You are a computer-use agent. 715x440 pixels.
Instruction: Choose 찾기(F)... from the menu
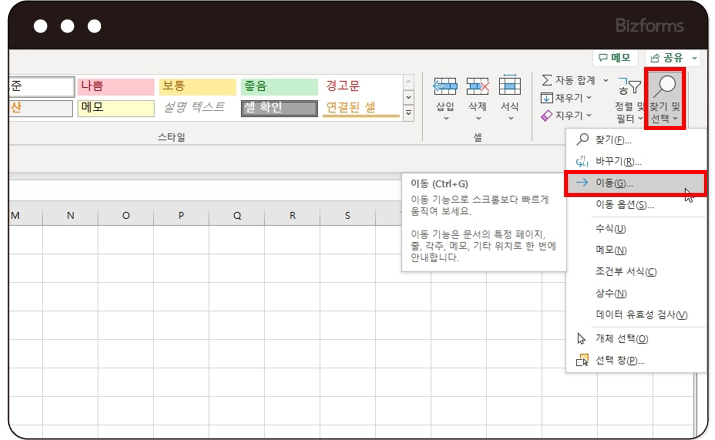coord(636,140)
